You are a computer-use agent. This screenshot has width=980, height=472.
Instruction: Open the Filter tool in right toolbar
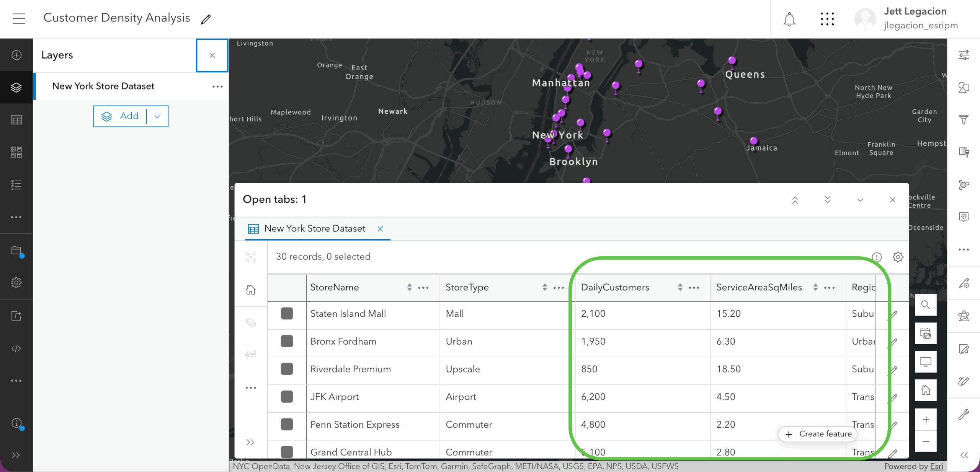pos(964,120)
